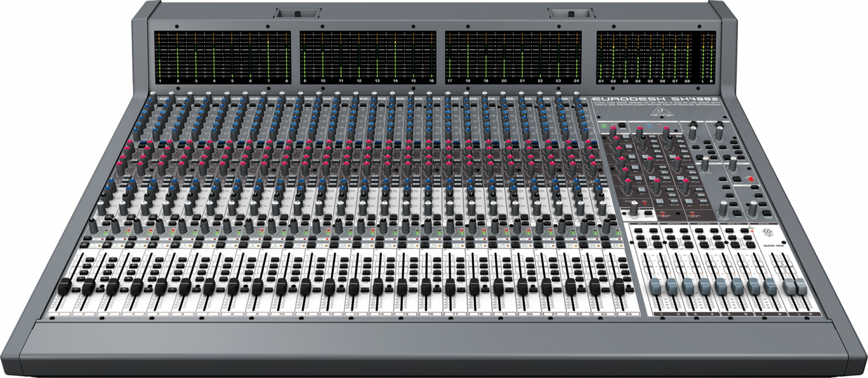Screen dimensions: 868x378
Task: Click the channels 1-8 meter bridge display
Action: (x=222, y=58)
